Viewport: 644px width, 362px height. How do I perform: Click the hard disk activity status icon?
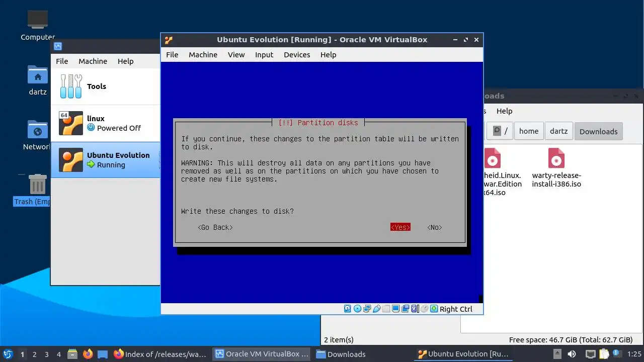coord(347,309)
